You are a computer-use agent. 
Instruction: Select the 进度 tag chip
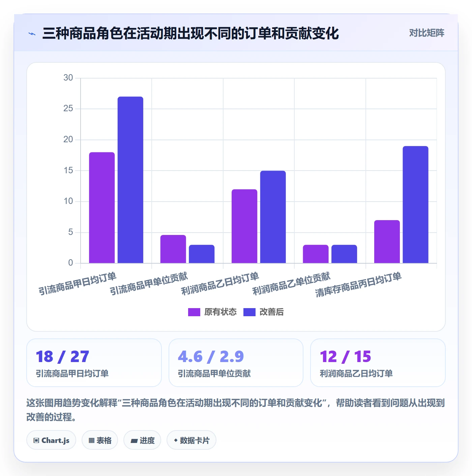coord(142,440)
